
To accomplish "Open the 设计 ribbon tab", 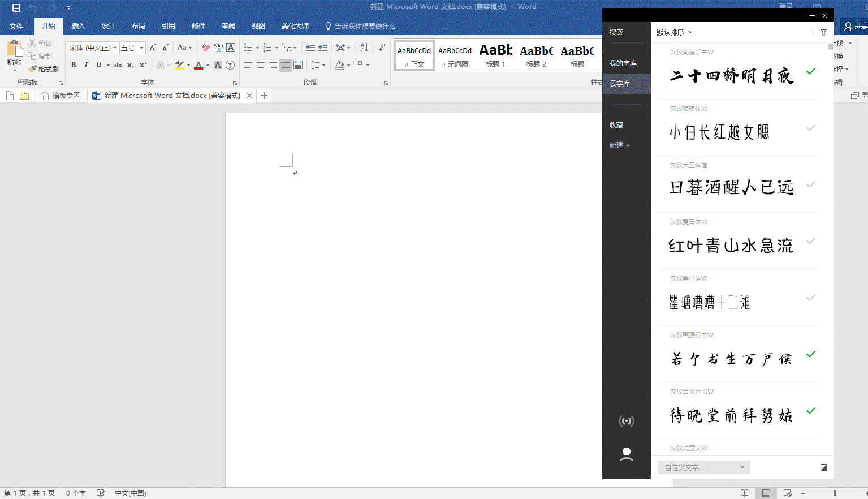I will [108, 26].
